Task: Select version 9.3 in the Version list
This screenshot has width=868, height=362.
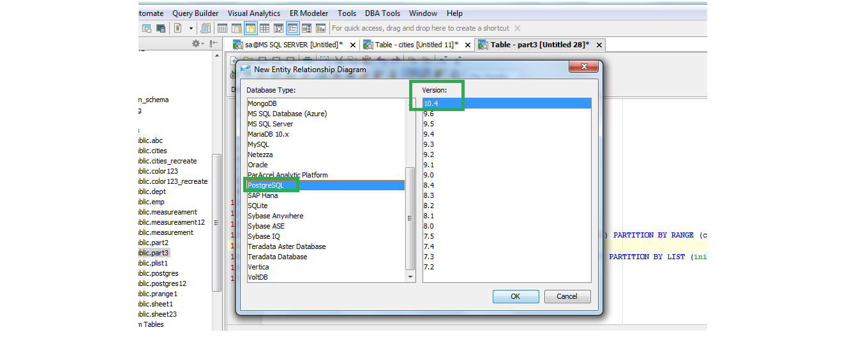Action: pyautogui.click(x=507, y=144)
